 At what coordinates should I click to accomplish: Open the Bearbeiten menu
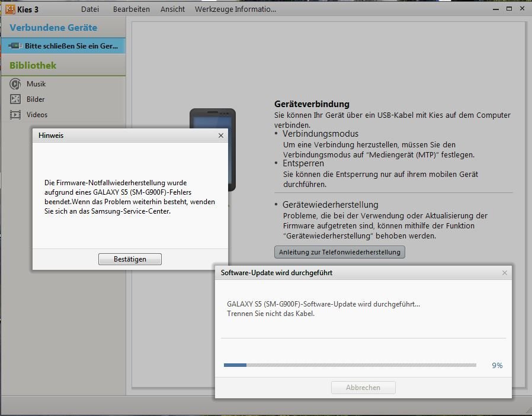(132, 9)
